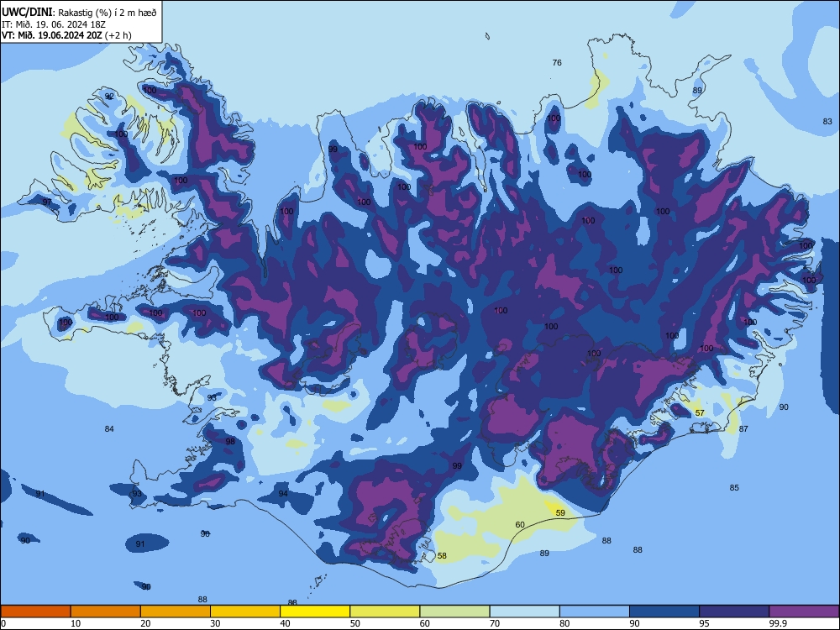Click the humidity value 76 off the north coast

pyautogui.click(x=557, y=63)
